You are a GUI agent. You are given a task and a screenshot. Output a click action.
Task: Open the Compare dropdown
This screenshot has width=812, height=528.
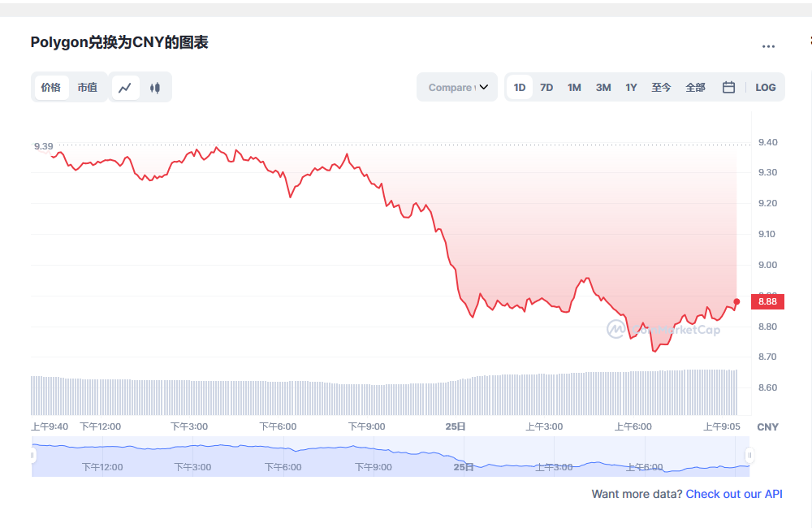click(x=457, y=87)
